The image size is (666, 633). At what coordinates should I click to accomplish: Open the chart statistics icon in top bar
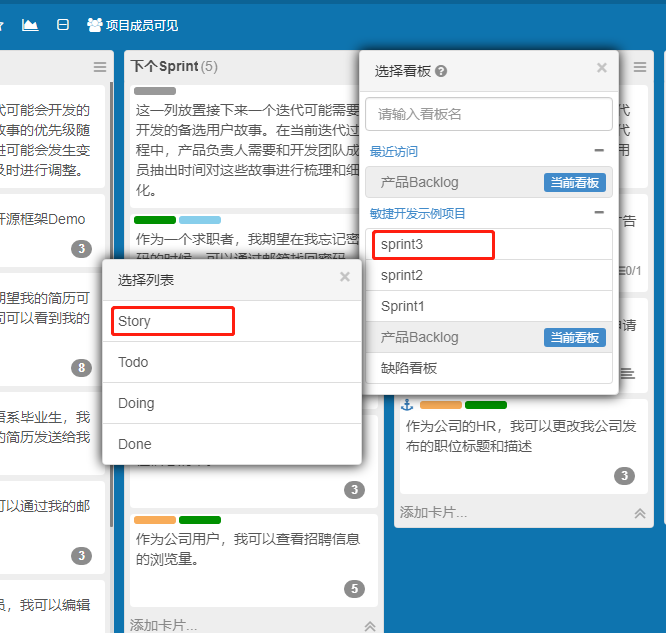pyautogui.click(x=30, y=24)
